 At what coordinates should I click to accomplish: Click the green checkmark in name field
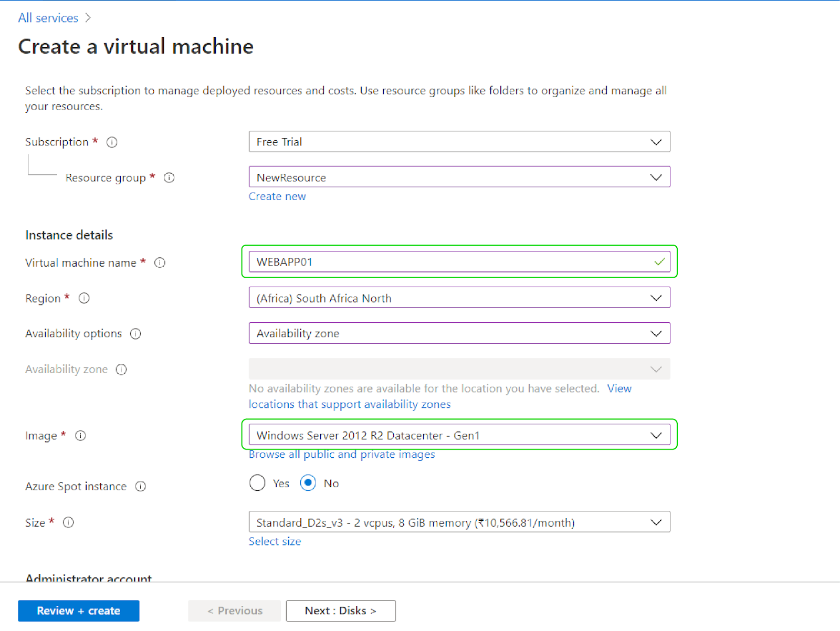[659, 261]
